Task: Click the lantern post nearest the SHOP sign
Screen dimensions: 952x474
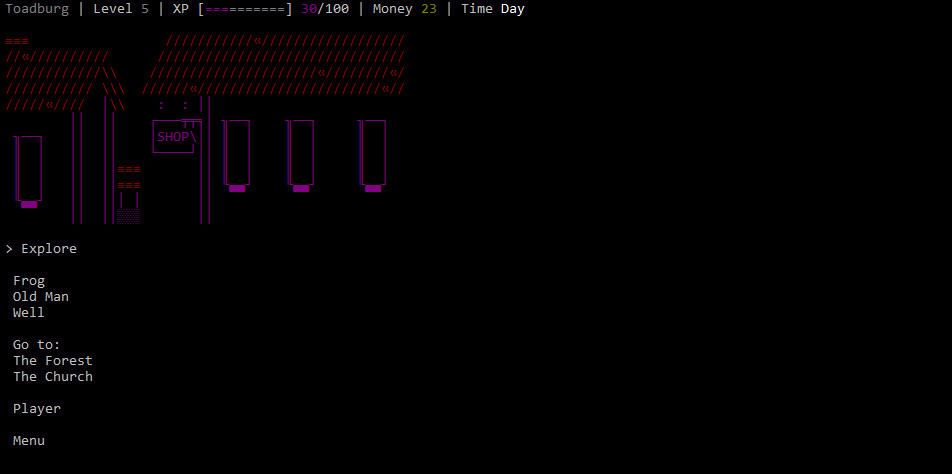Action: tap(237, 154)
